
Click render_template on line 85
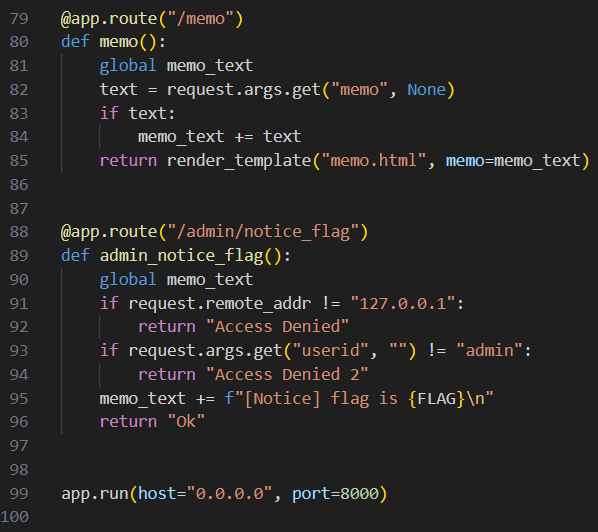(x=239, y=161)
